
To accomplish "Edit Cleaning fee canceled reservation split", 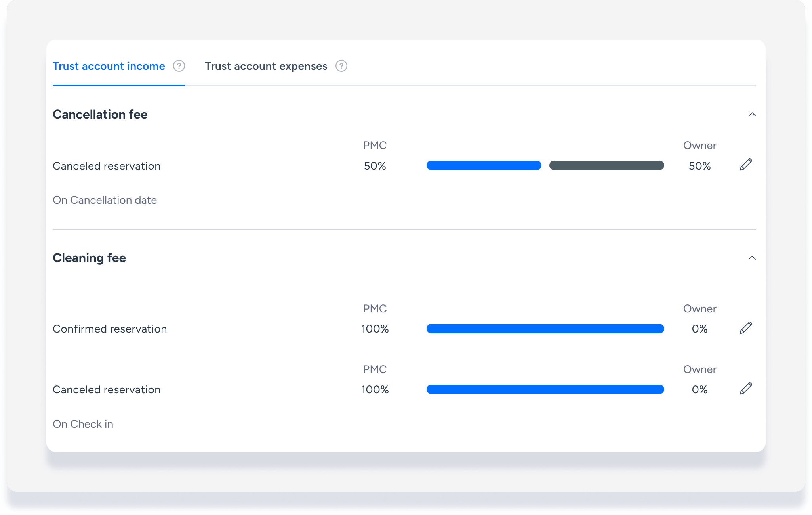I will point(745,389).
